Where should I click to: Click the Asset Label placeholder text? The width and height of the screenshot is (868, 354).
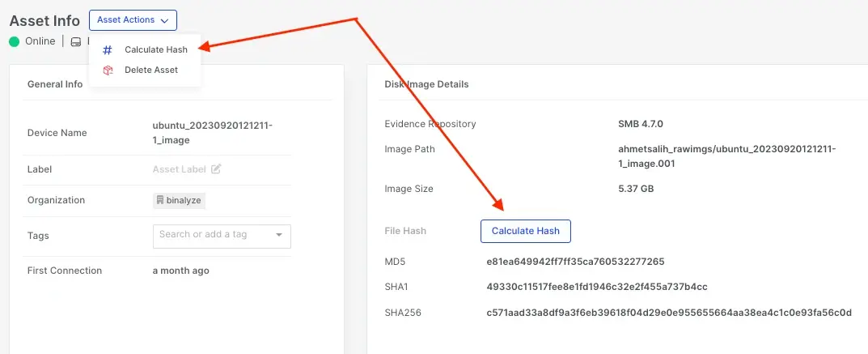[180, 169]
